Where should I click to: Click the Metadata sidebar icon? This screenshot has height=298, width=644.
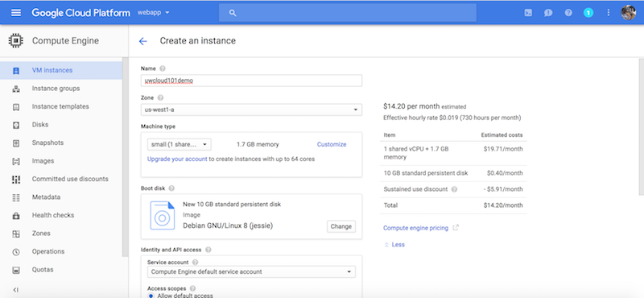[x=16, y=197]
